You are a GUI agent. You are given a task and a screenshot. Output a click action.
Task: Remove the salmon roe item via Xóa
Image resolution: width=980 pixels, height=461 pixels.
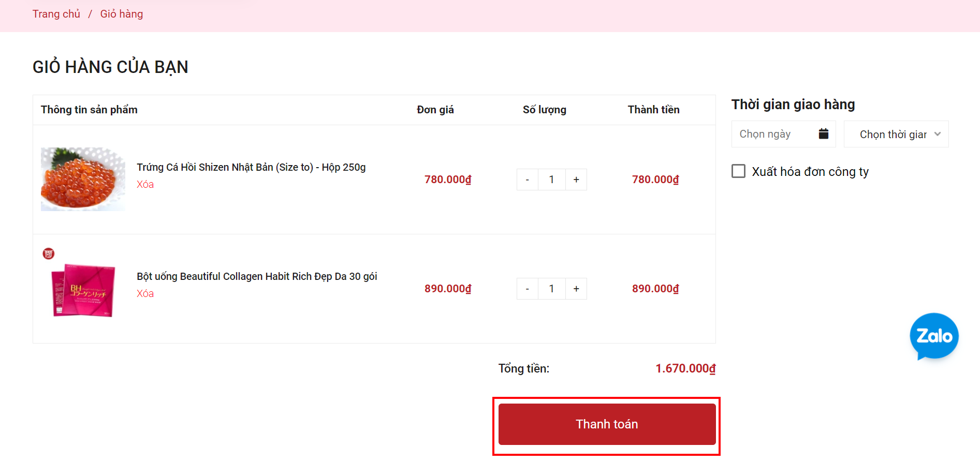(145, 185)
